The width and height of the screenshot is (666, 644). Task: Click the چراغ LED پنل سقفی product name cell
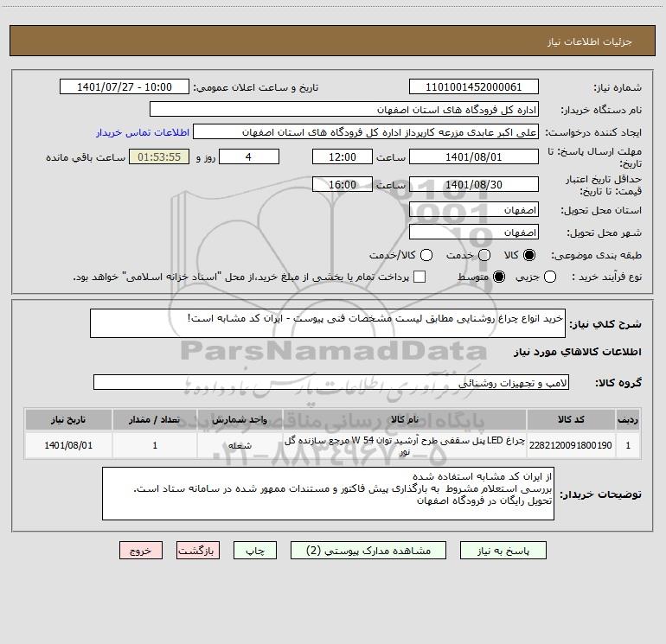pos(405,445)
